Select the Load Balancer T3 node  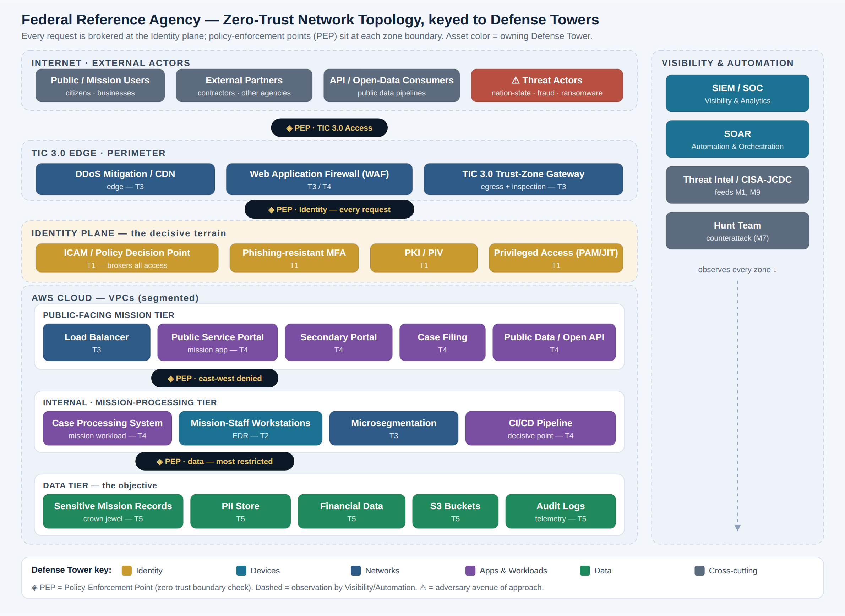click(x=97, y=342)
